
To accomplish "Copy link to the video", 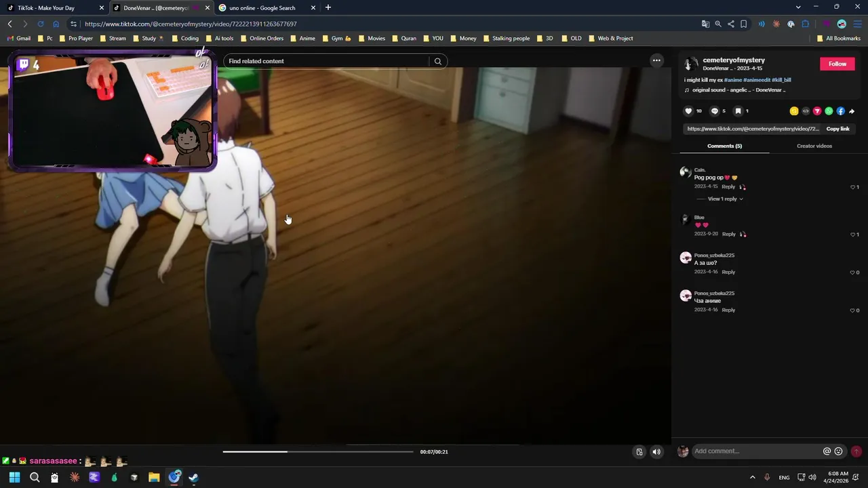I will (x=837, y=129).
